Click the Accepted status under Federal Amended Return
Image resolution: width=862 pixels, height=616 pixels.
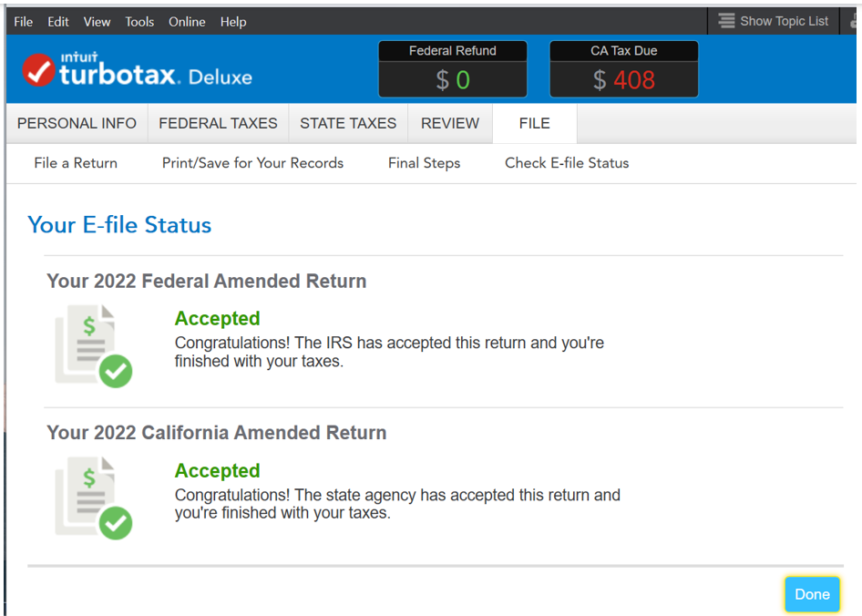217,318
